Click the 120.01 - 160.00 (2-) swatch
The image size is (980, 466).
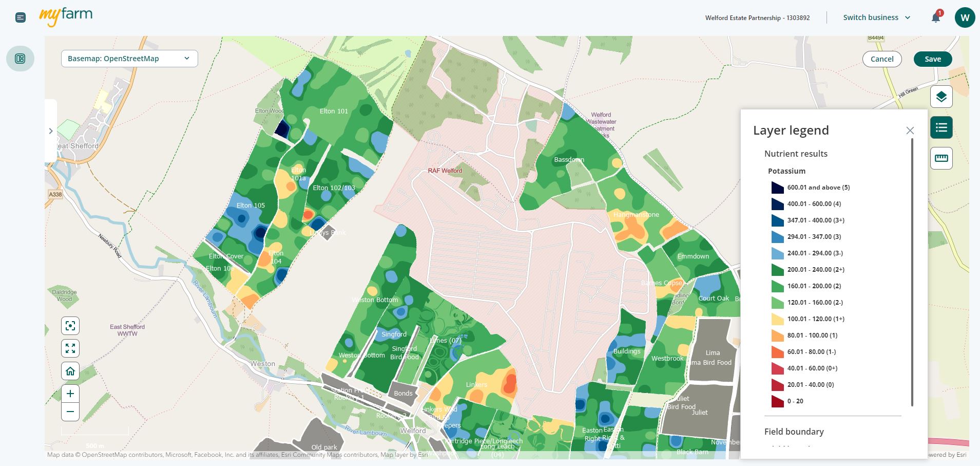[777, 303]
